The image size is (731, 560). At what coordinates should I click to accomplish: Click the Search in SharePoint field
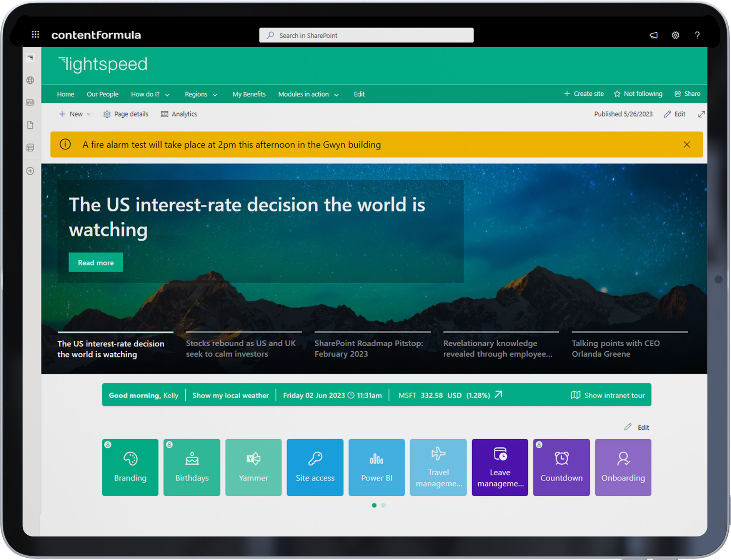[365, 35]
